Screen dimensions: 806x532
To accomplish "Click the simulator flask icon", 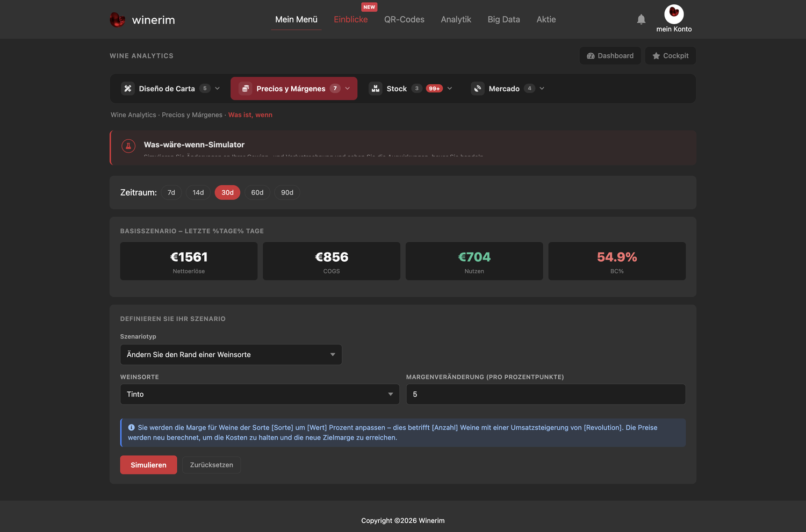I will [128, 146].
